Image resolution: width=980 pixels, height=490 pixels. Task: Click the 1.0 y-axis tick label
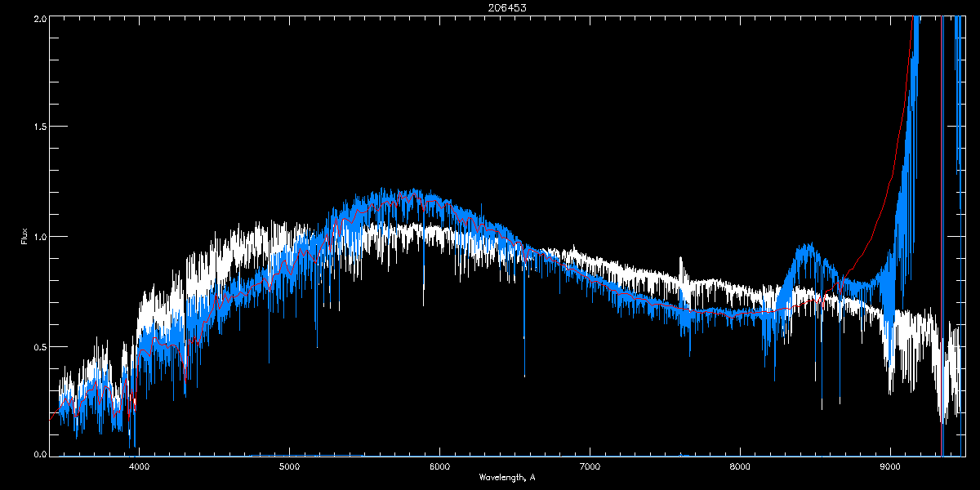coord(39,237)
